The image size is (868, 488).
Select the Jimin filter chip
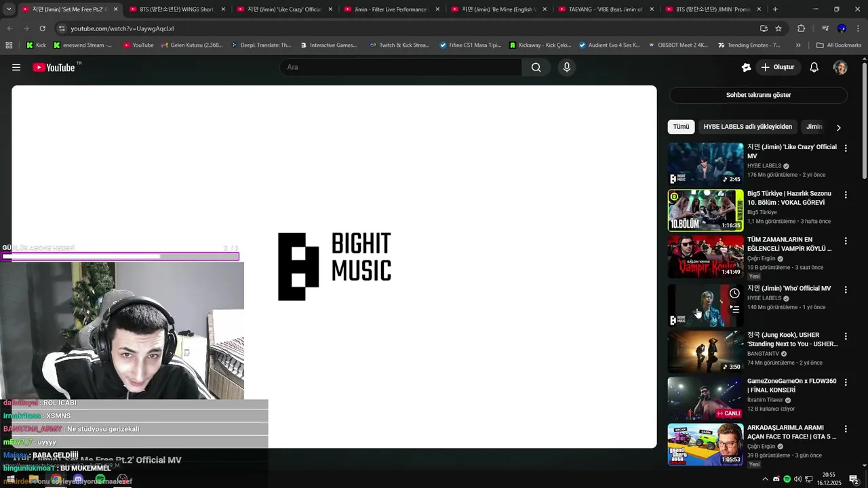click(x=814, y=127)
